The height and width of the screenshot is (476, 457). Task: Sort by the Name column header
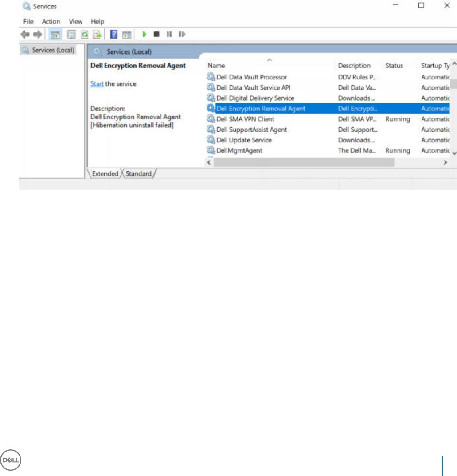[216, 66]
